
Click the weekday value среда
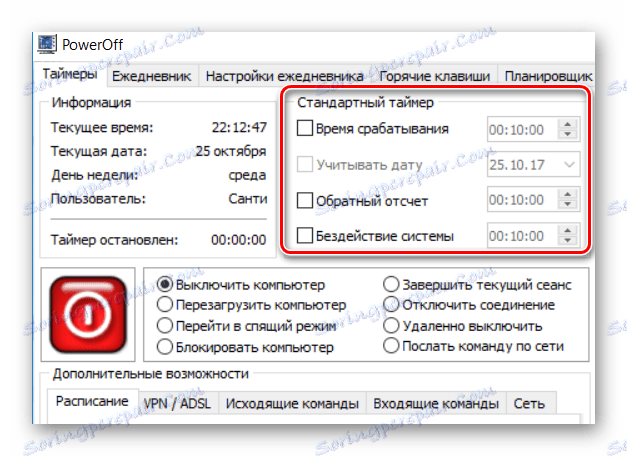coord(247,175)
